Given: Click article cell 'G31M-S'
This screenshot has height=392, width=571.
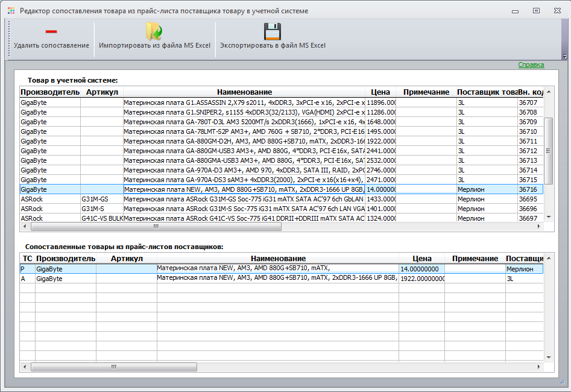Looking at the screenshot, I should [102, 209].
